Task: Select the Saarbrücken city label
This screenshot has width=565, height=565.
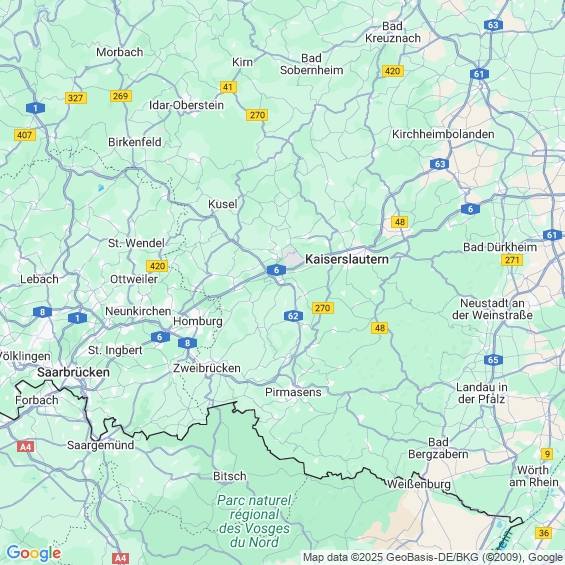Action: point(74,372)
